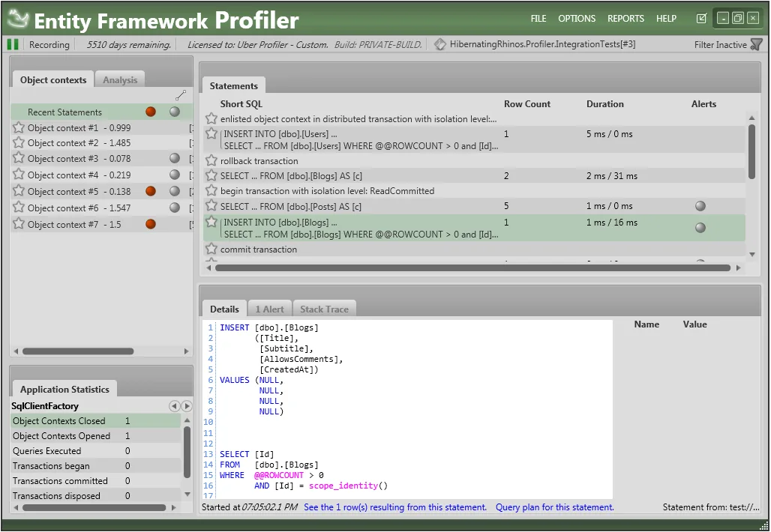This screenshot has height=532, width=771.
Task: Click the red alert dot on Object context #7
Action: pyautogui.click(x=151, y=224)
